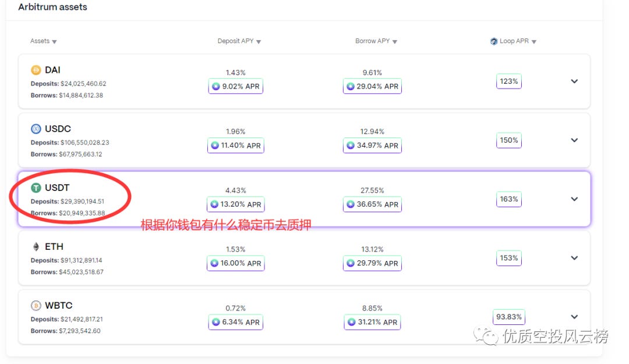Expand the DAI row chevron
Image resolution: width=629 pixels, height=364 pixels.
(x=574, y=82)
